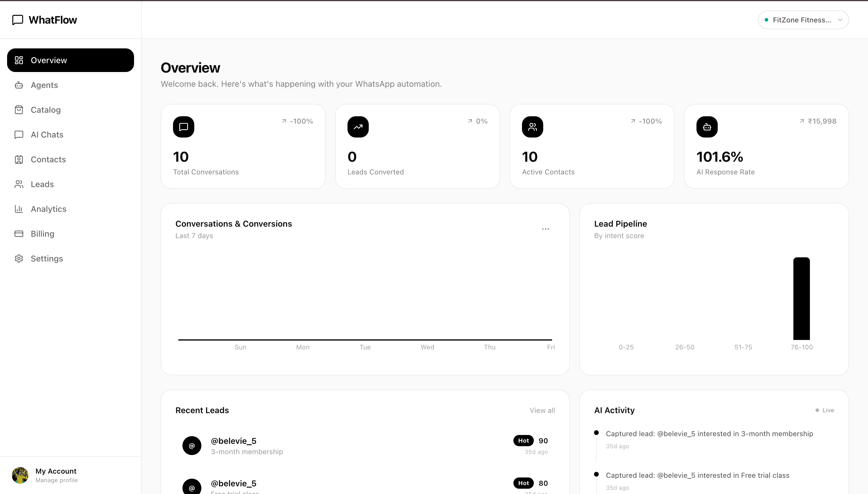Click the Last 7 days subtitle

pyautogui.click(x=194, y=236)
